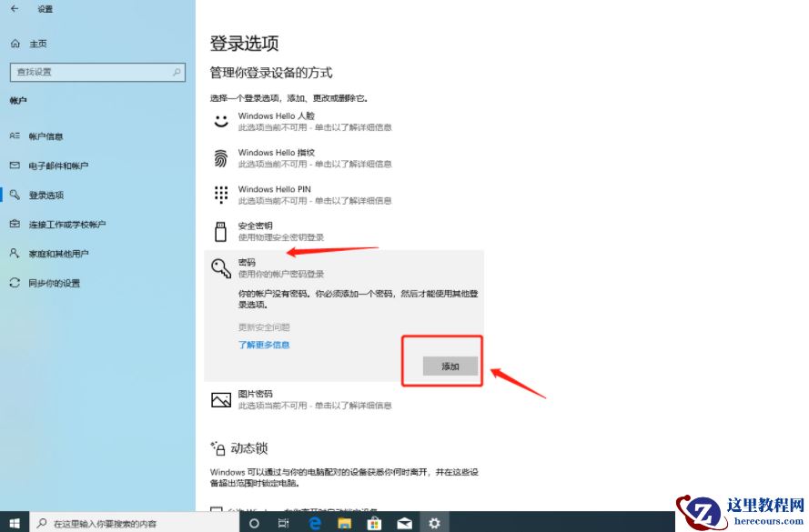This screenshot has width=809, height=532.
Task: Open the 图片密码 picture password icon
Action: point(221,398)
